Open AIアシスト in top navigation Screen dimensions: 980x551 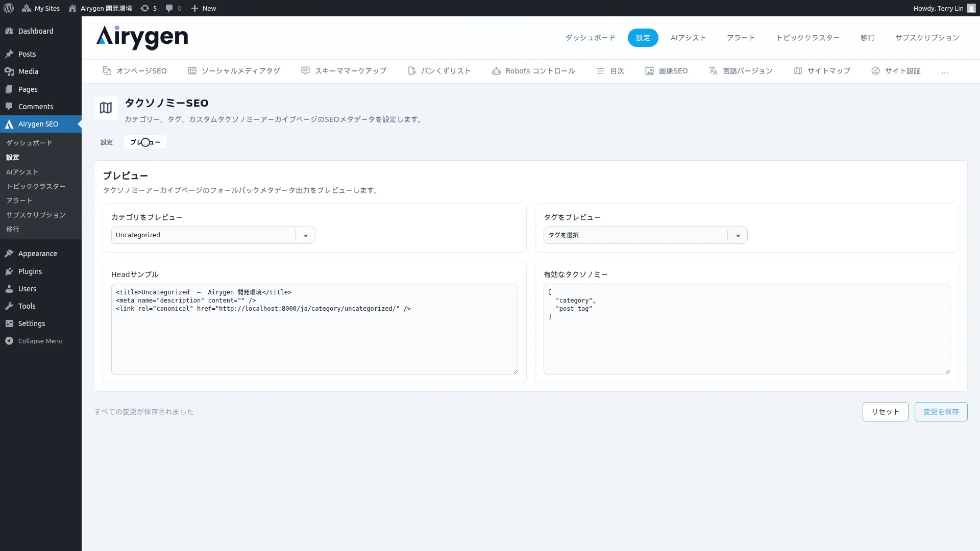pyautogui.click(x=689, y=38)
